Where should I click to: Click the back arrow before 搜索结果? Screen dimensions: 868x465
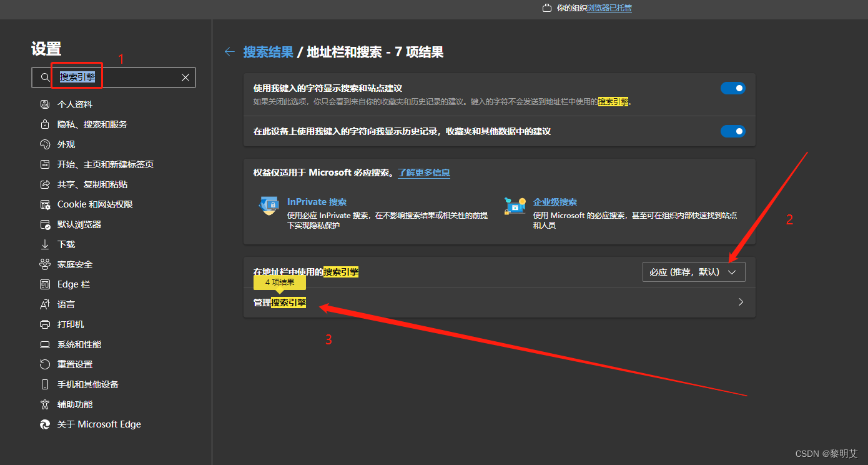[x=230, y=52]
